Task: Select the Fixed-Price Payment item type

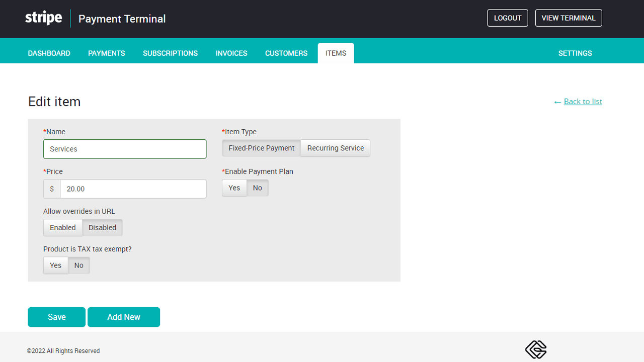Action: pos(261,148)
